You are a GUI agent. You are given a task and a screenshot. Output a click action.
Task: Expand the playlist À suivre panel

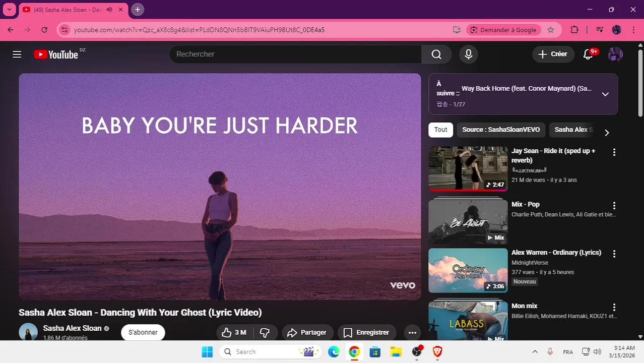605,94
